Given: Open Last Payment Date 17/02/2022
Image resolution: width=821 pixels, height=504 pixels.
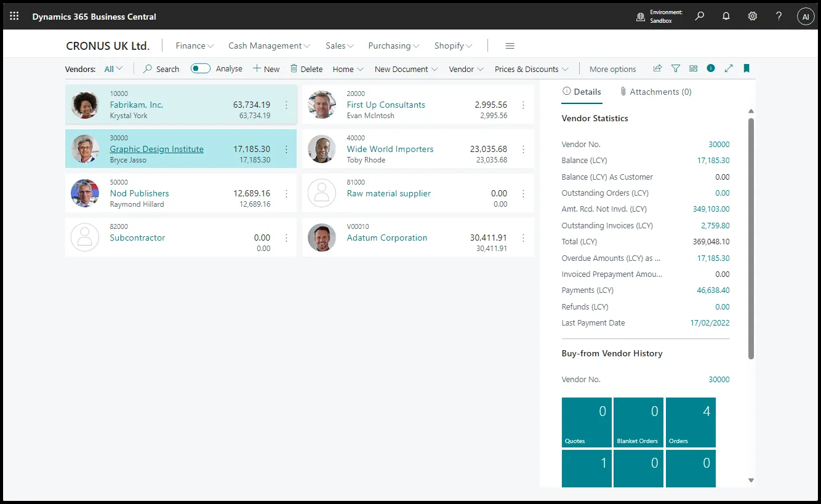Looking at the screenshot, I should coord(710,323).
